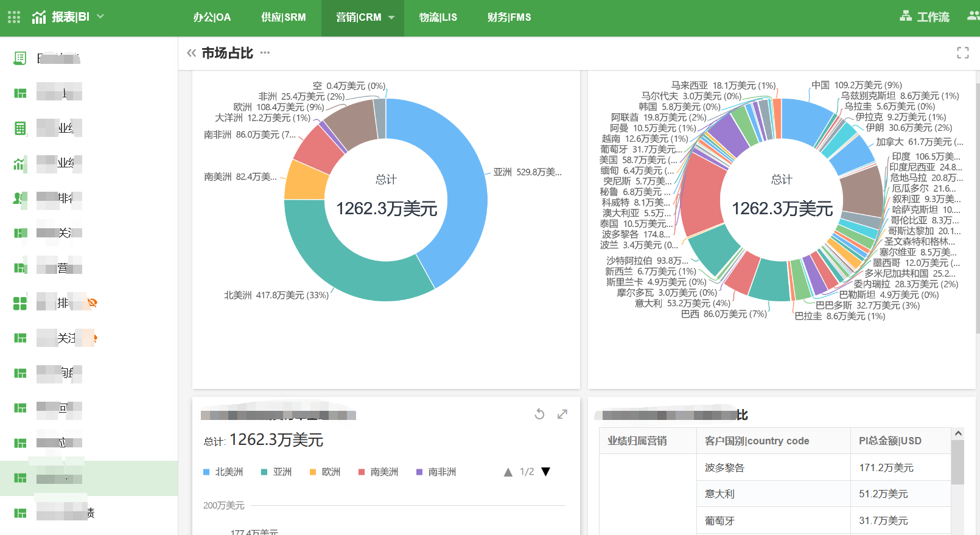Click the sidebar user ranking icon
Viewport: 980px width, 535px height.
pyautogui.click(x=19, y=198)
